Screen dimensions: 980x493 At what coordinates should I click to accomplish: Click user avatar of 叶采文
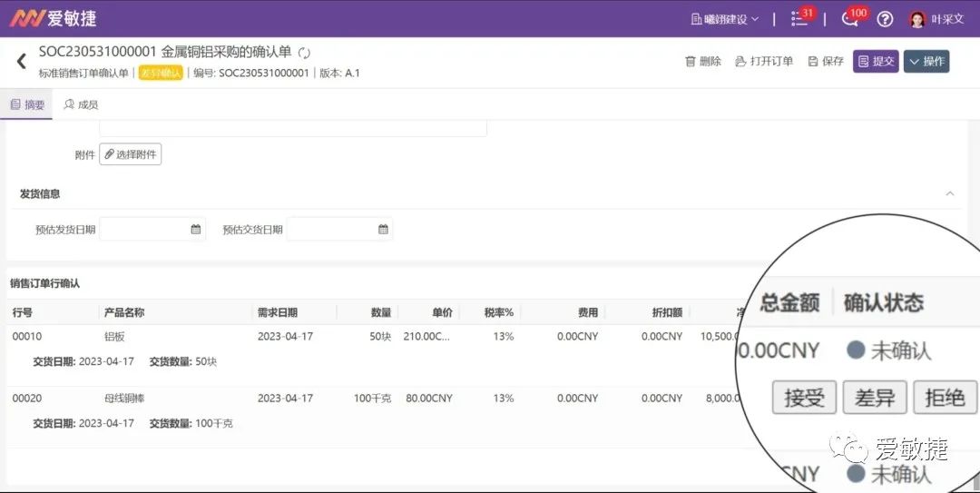pyautogui.click(x=917, y=19)
